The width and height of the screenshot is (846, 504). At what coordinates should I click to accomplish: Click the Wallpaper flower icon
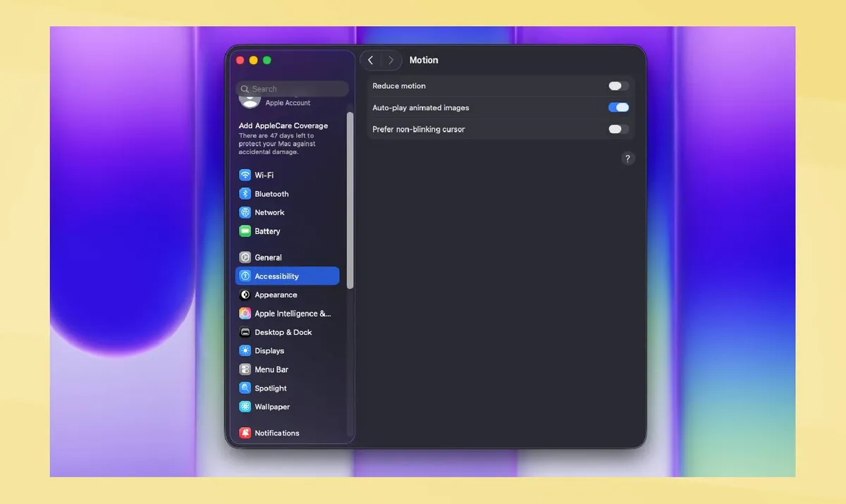click(245, 407)
